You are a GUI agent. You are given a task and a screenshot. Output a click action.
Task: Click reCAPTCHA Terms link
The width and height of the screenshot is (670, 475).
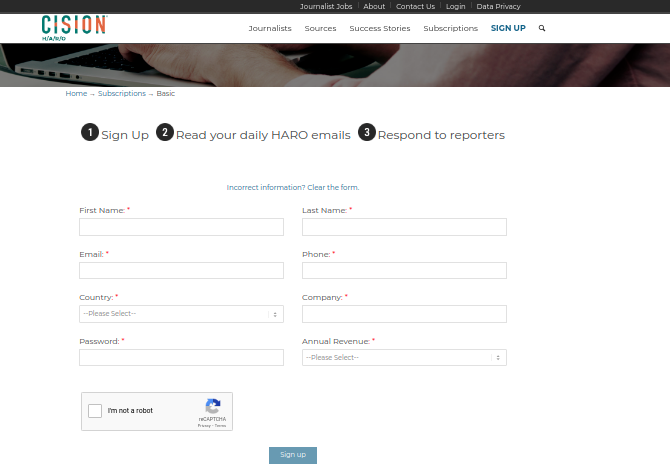coord(220,426)
